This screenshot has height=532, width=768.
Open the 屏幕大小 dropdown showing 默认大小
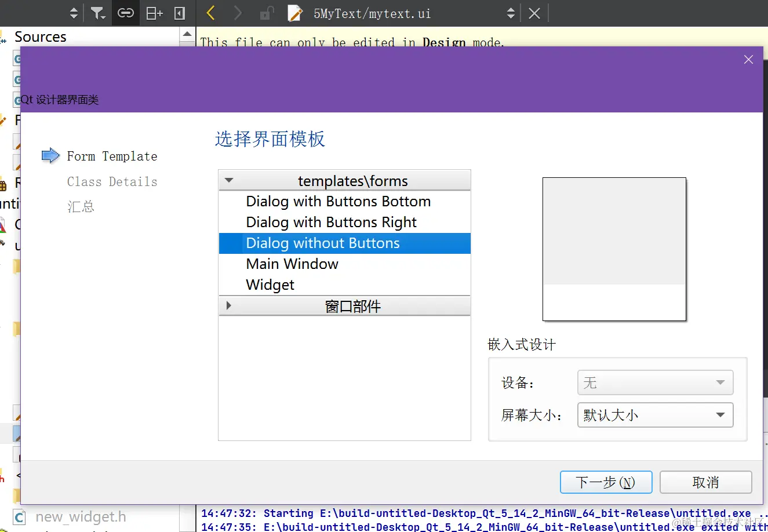point(655,415)
